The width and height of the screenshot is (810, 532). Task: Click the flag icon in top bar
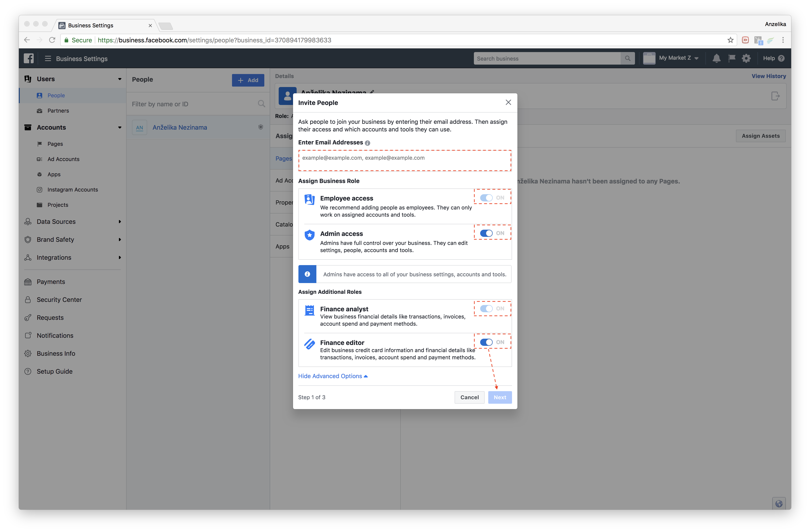pyautogui.click(x=732, y=58)
